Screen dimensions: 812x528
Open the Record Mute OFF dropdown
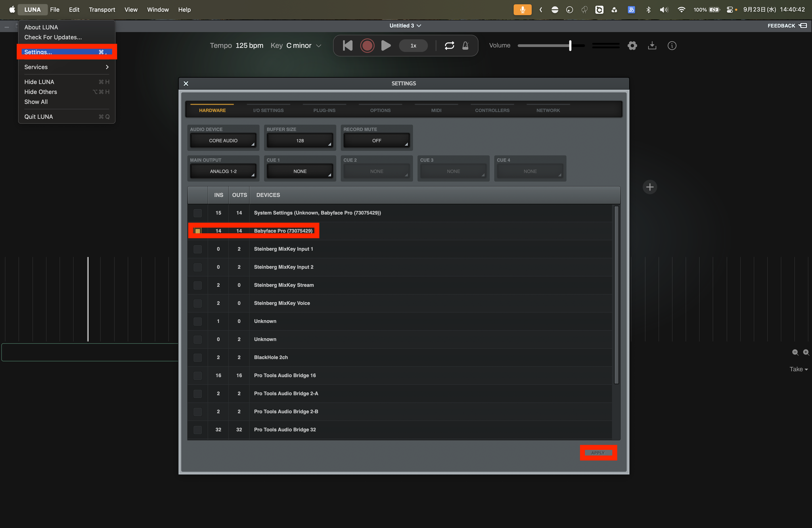(377, 140)
